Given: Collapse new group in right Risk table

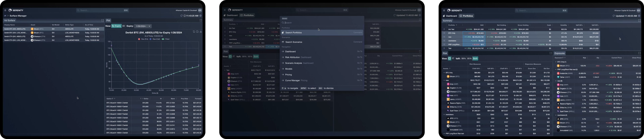Looking at the screenshot, I should click(444, 80).
